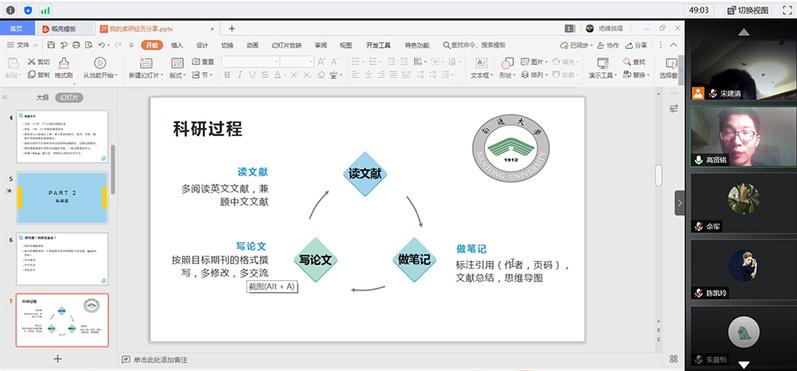Screen dimensions: 797x371
Task: Toggle bold formatting button
Action: tap(227, 75)
